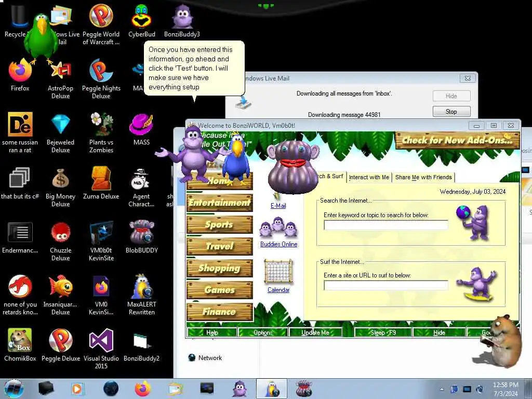
Task: Open Peggle Nights Deluxe icon
Action: [x=101, y=79]
